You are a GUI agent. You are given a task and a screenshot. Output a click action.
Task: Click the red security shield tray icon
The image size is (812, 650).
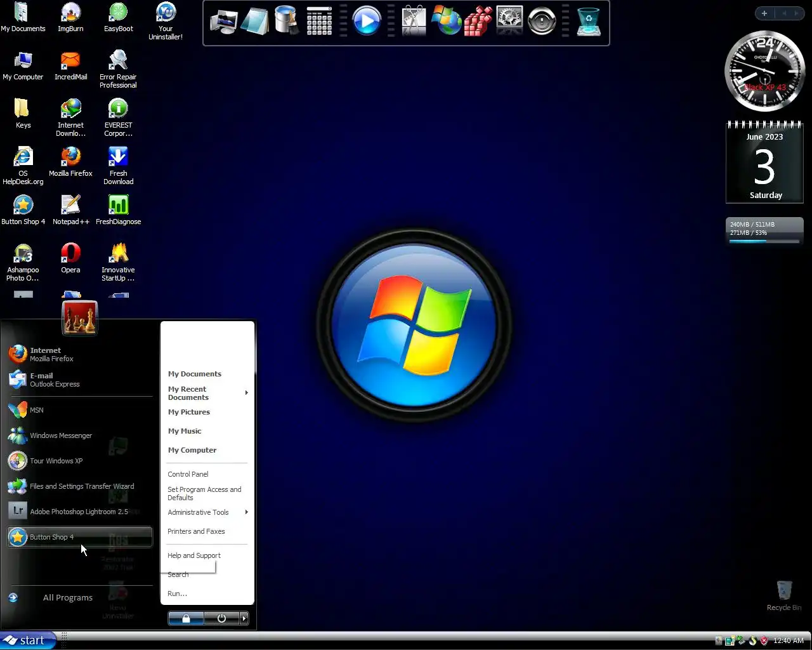coord(764,640)
